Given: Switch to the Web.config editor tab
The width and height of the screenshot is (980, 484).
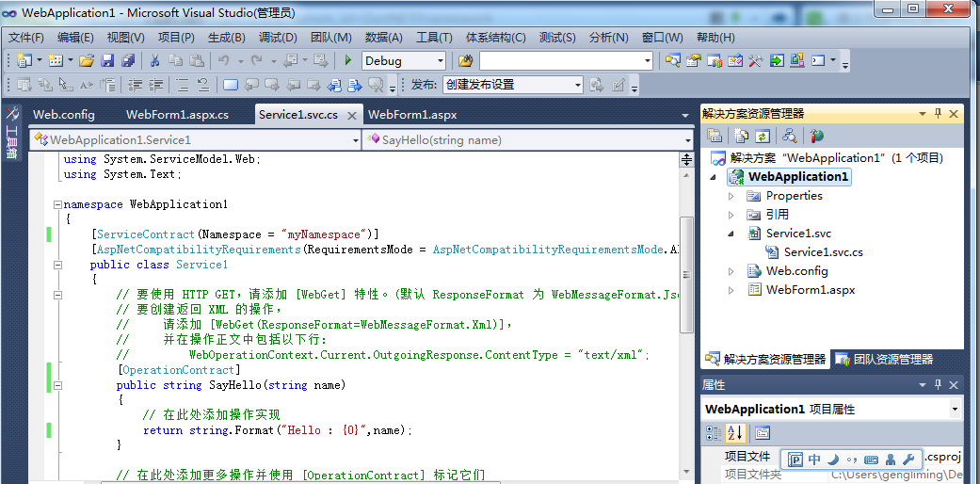Looking at the screenshot, I should (64, 115).
